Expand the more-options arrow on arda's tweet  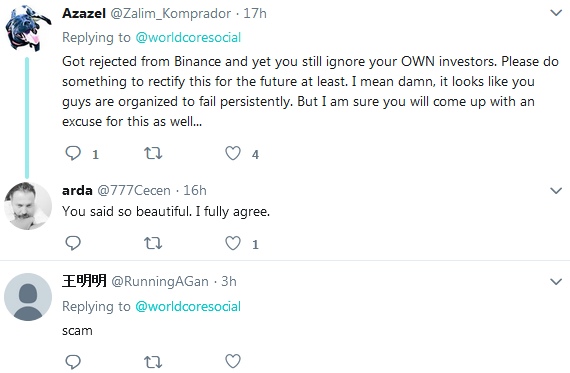(556, 190)
